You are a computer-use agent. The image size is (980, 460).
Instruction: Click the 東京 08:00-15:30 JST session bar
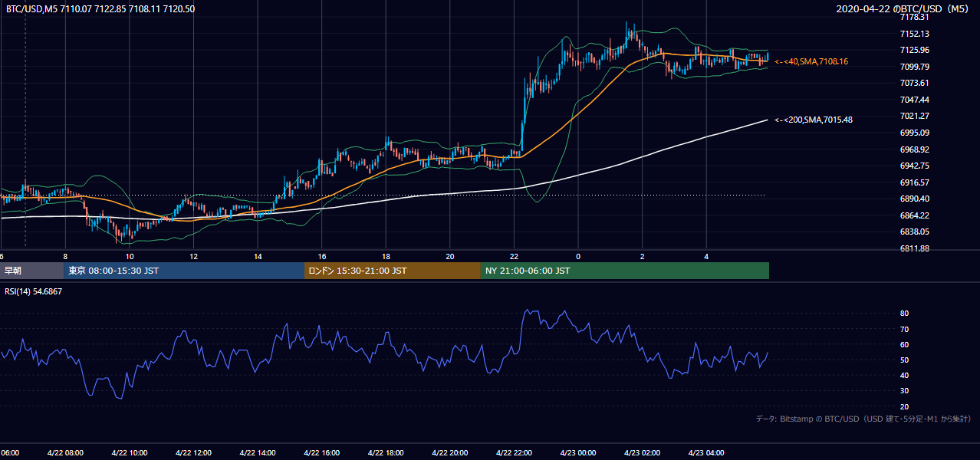click(184, 271)
